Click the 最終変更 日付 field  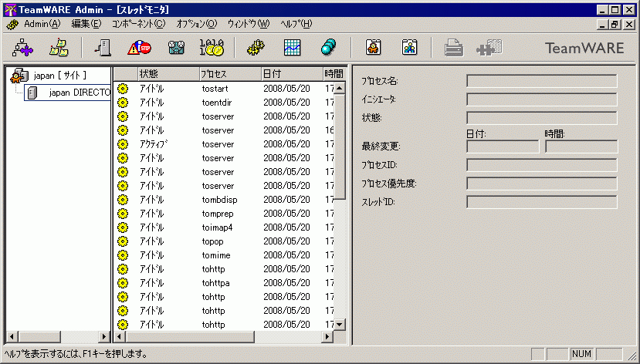tap(503, 147)
